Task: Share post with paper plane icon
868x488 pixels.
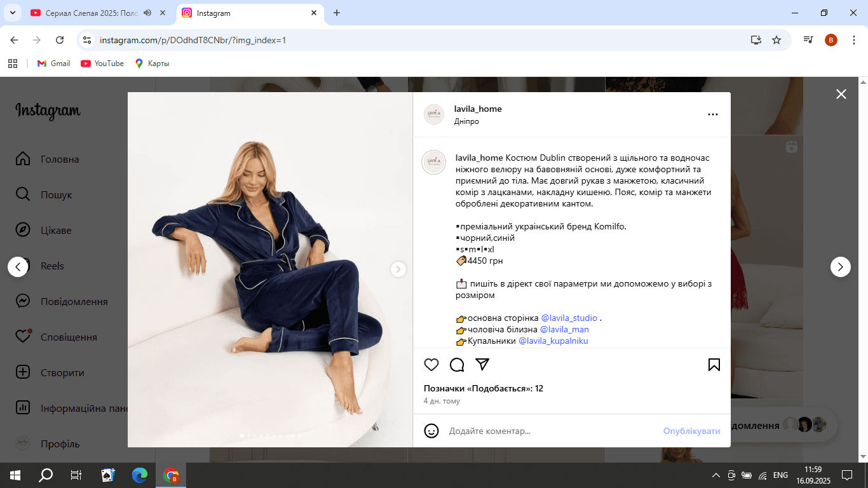Action: click(482, 364)
